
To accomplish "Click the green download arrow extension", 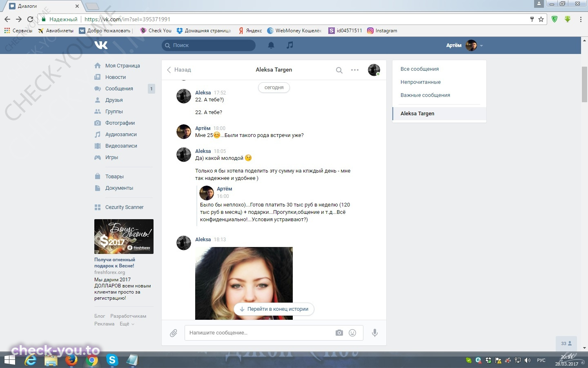I will click(x=568, y=19).
